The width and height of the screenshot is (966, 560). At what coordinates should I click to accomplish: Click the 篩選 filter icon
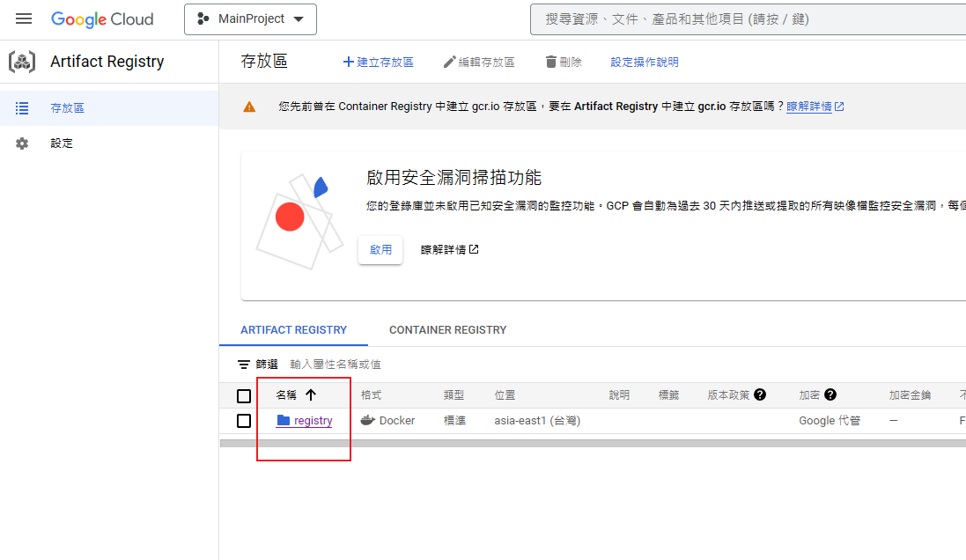(244, 365)
